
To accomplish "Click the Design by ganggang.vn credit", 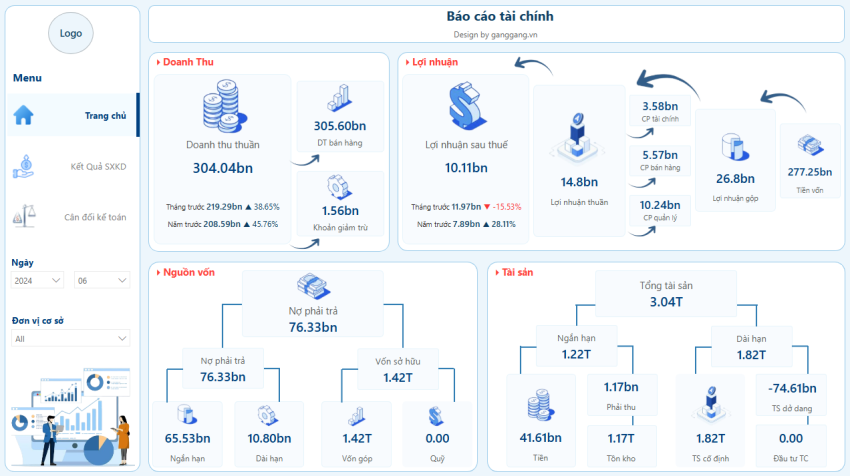I will (495, 35).
